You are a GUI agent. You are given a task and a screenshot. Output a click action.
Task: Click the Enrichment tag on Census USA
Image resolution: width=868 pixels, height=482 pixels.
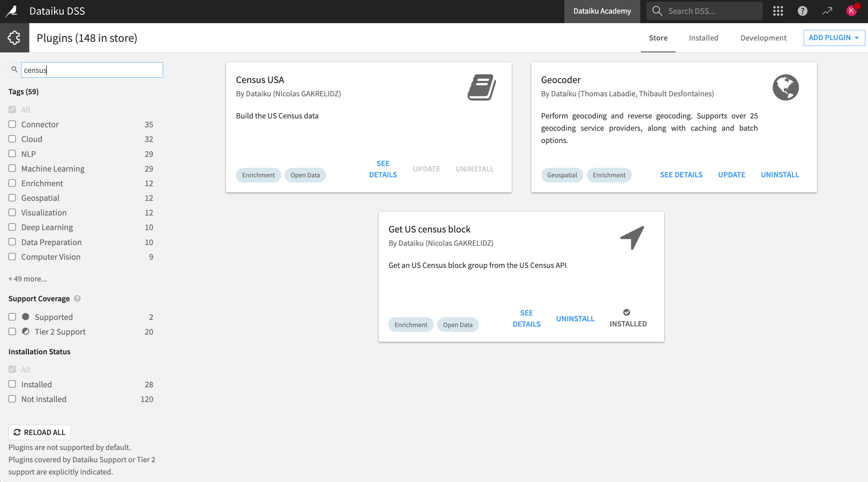click(x=258, y=175)
